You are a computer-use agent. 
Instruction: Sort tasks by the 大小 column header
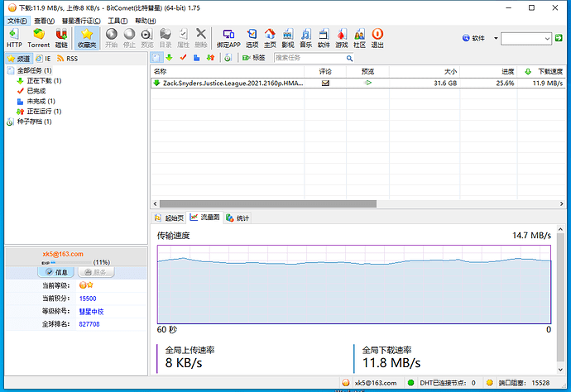click(425, 71)
